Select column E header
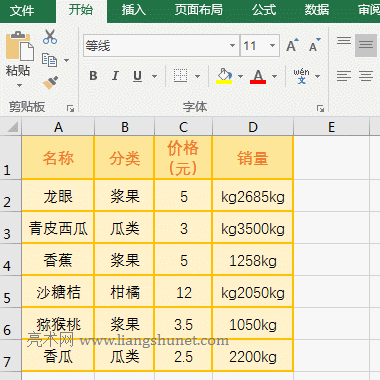This screenshot has height=380, width=380. click(x=331, y=127)
